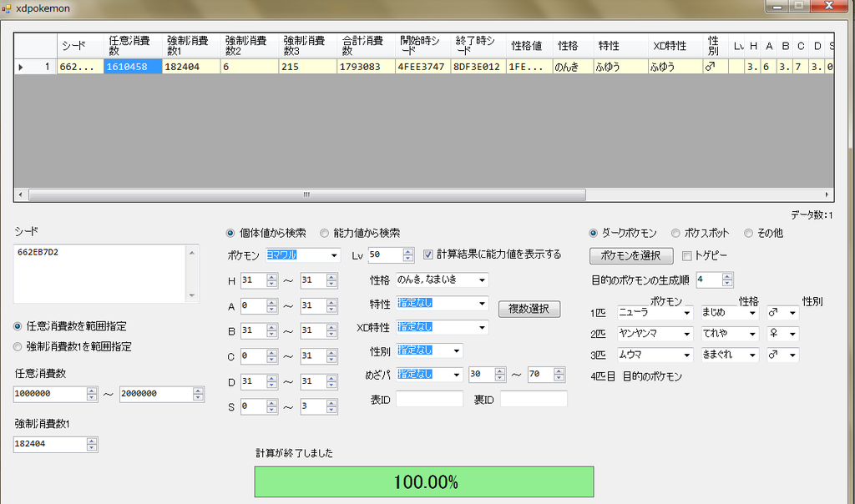Image resolution: width=855 pixels, height=504 pixels.
Task: Click the B minimum IV spinner
Action: coord(259,330)
